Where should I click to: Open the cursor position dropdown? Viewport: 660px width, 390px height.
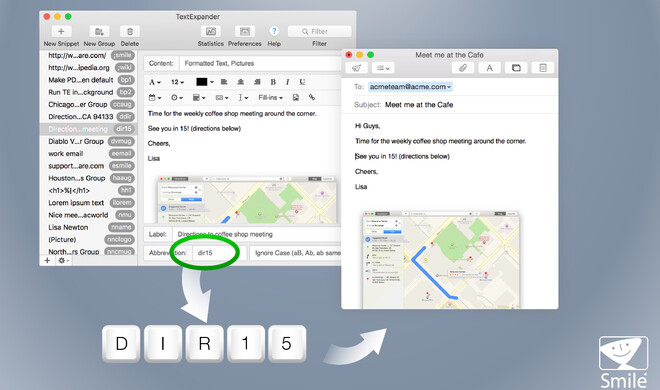(243, 98)
